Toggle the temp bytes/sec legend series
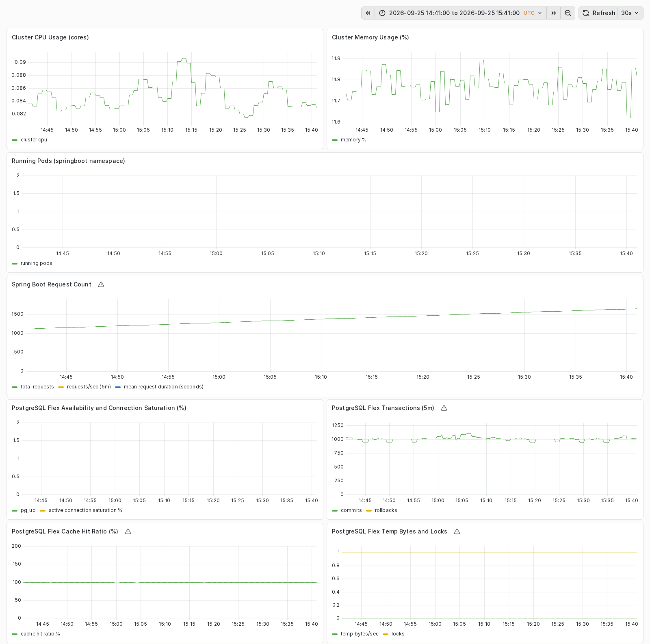 [x=360, y=634]
